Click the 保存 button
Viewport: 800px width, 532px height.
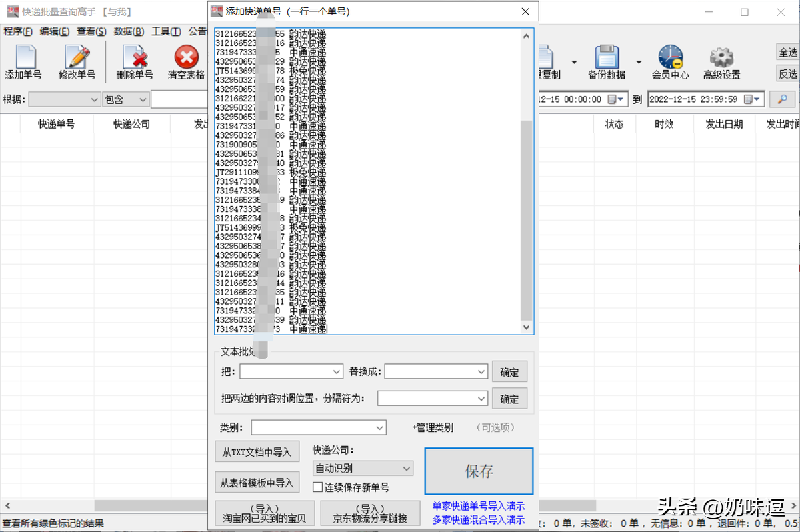(x=479, y=471)
